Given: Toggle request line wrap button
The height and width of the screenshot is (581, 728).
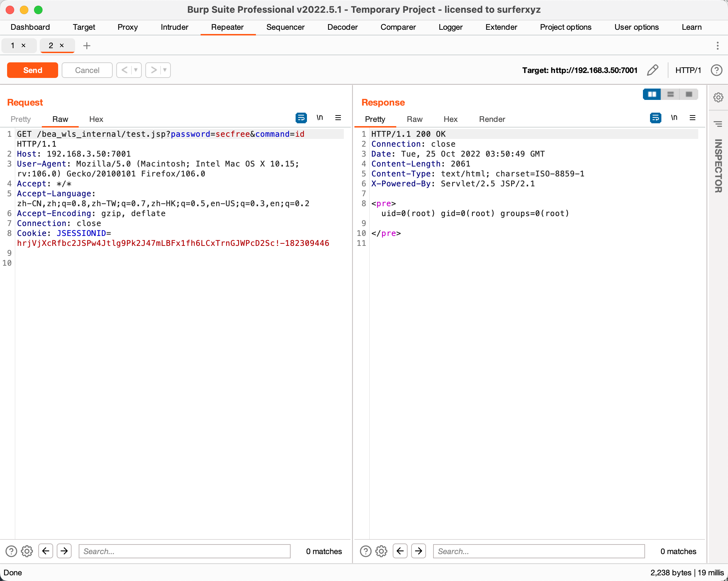Looking at the screenshot, I should click(301, 118).
